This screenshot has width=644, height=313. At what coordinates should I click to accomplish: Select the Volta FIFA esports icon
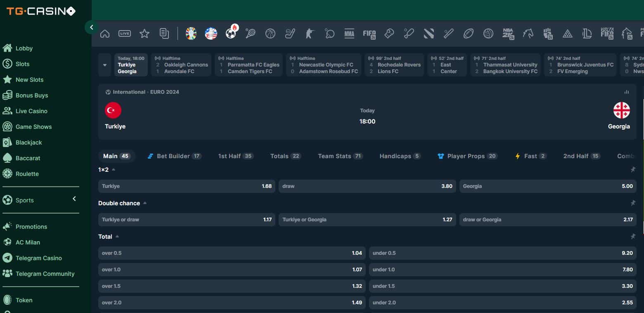[x=607, y=33]
